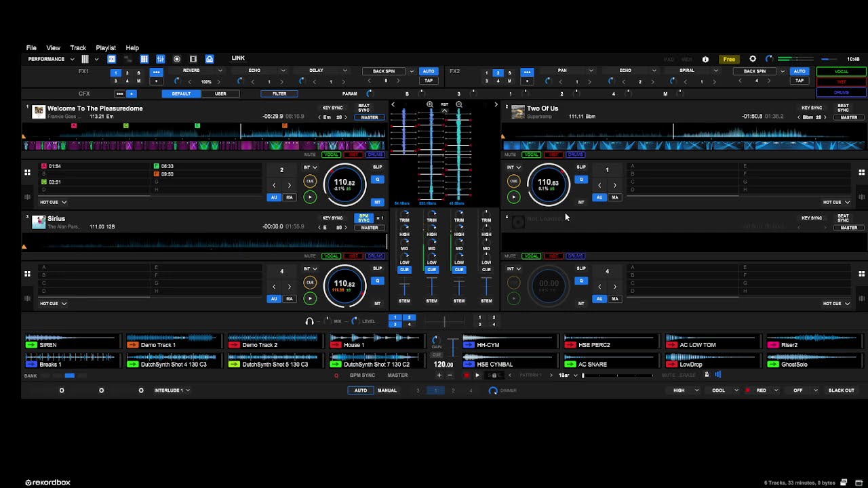Open the Playlist menu
Viewport: 868px width, 488px height.
[106, 48]
